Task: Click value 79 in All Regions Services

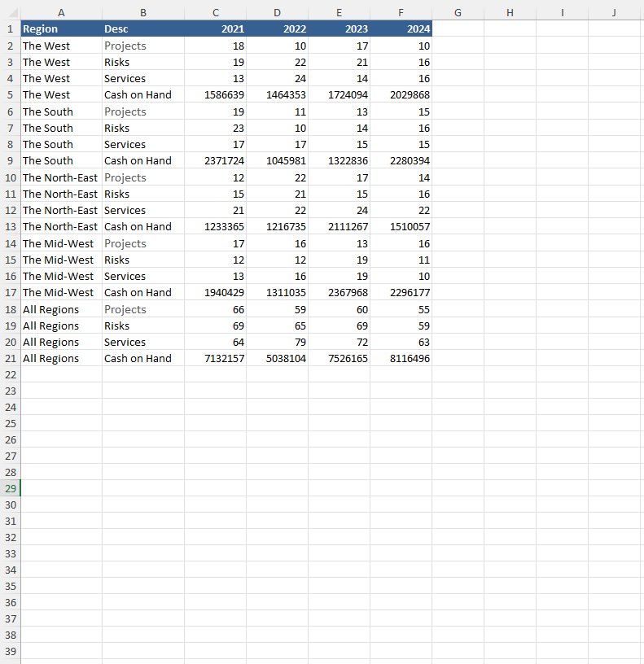Action: pyautogui.click(x=277, y=342)
